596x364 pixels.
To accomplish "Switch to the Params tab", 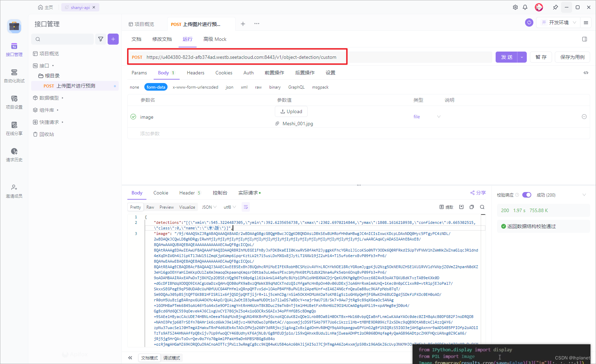I will [139, 73].
